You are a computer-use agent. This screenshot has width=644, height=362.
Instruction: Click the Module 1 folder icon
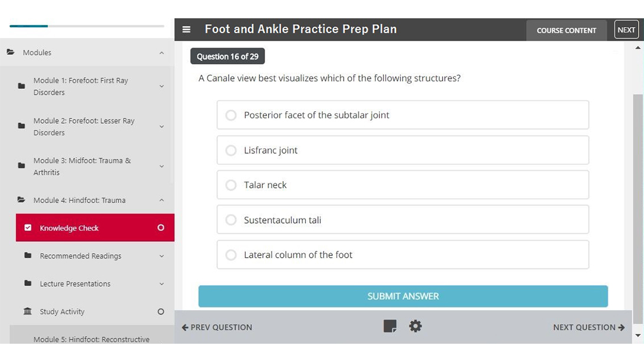pyautogui.click(x=22, y=86)
